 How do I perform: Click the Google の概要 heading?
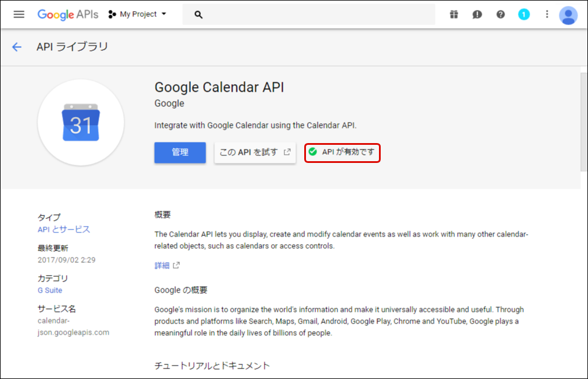tap(181, 290)
